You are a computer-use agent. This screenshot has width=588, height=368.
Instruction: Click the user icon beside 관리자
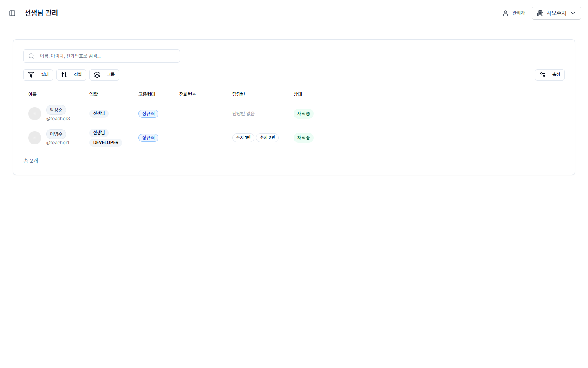click(506, 13)
